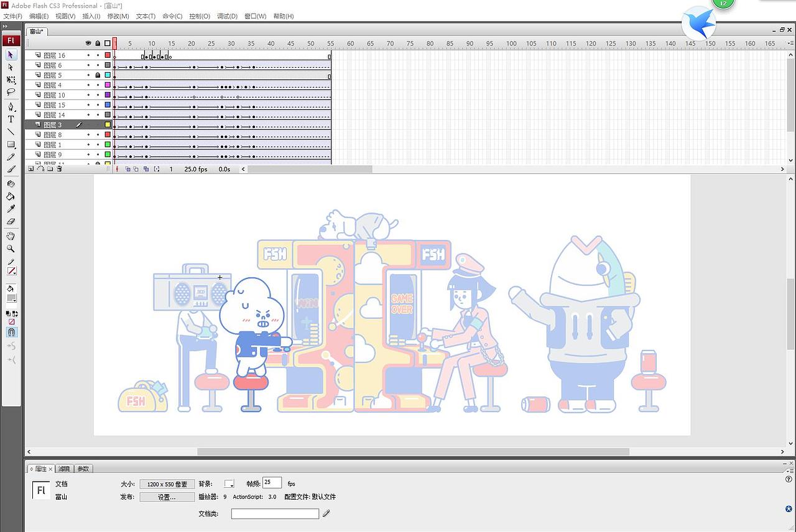Image resolution: width=796 pixels, height=532 pixels.
Task: Open the stroke color picker dropdown
Action: pyautogui.click(x=11, y=271)
